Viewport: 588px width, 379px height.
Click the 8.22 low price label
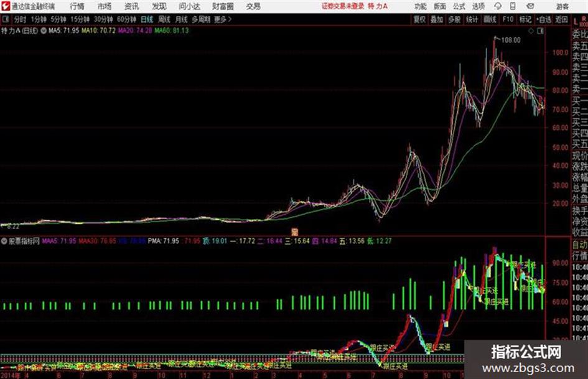[x=13, y=227]
